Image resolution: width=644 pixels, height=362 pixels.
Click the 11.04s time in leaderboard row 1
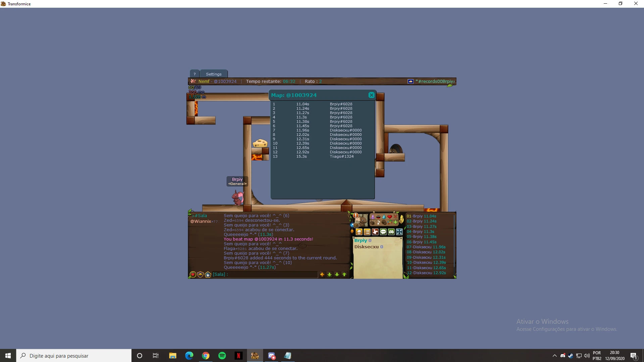(x=303, y=104)
